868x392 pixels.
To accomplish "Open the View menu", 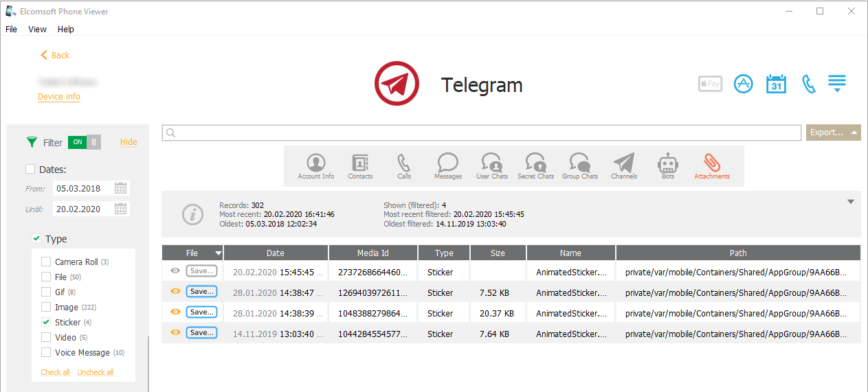I will click(37, 30).
